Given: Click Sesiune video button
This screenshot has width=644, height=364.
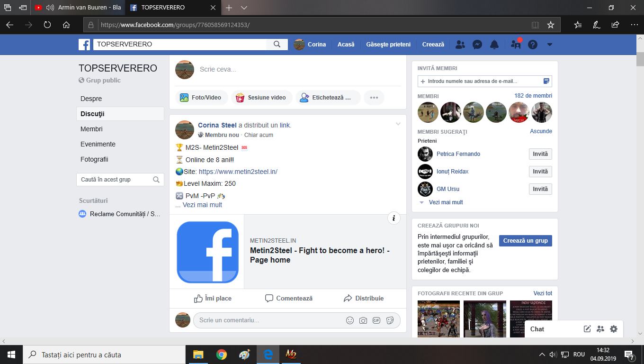Looking at the screenshot, I should click(261, 98).
